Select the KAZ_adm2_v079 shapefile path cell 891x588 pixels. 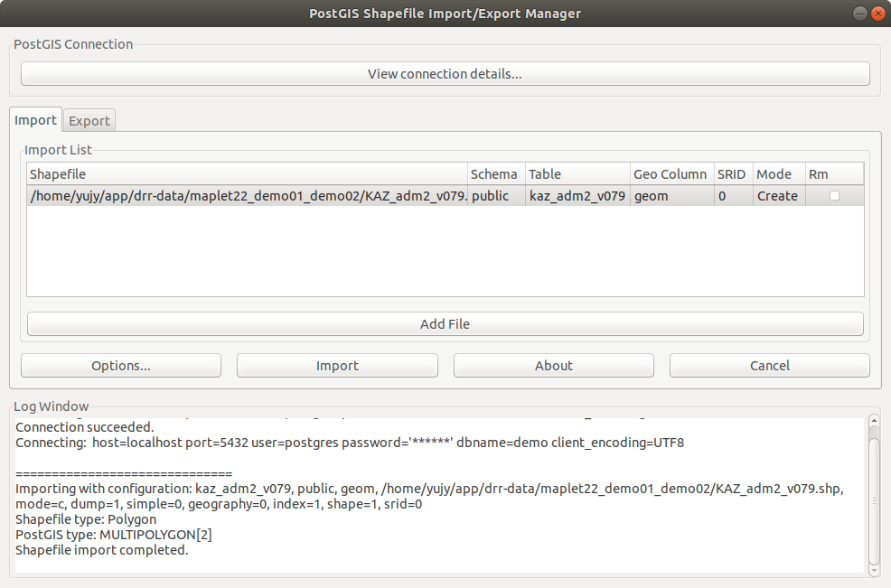pos(247,196)
